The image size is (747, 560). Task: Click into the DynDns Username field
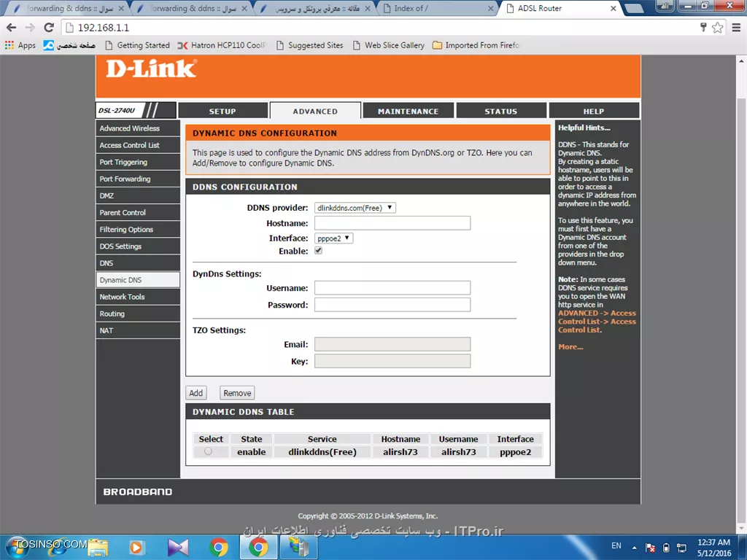392,287
